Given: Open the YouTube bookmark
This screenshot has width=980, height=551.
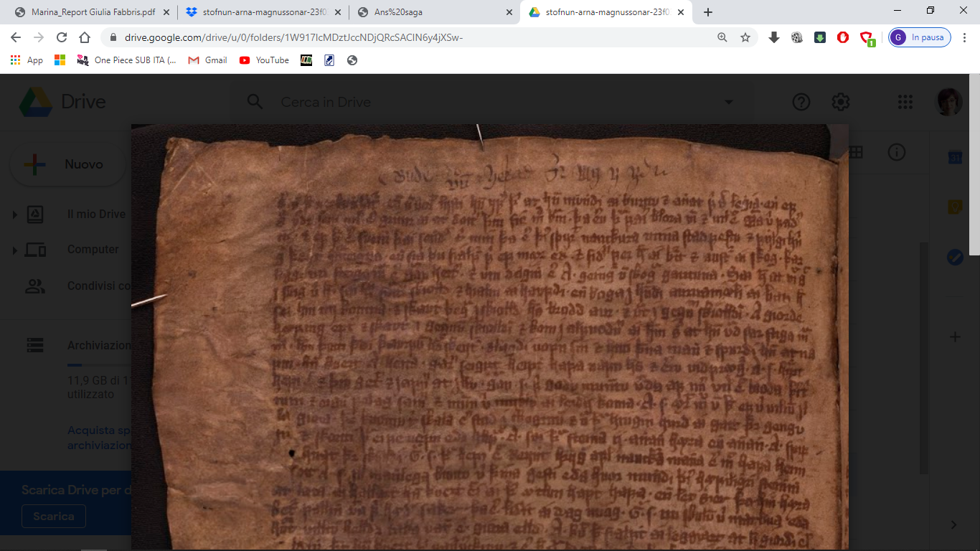Looking at the screenshot, I should (x=264, y=60).
